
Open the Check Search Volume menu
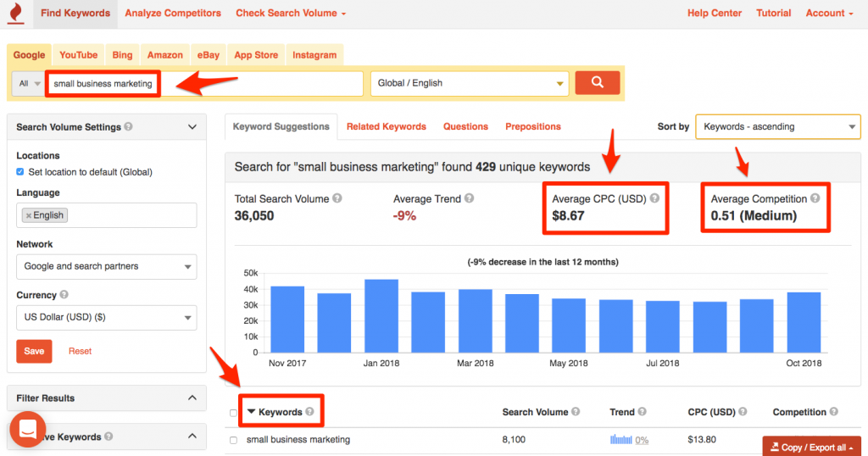point(291,14)
